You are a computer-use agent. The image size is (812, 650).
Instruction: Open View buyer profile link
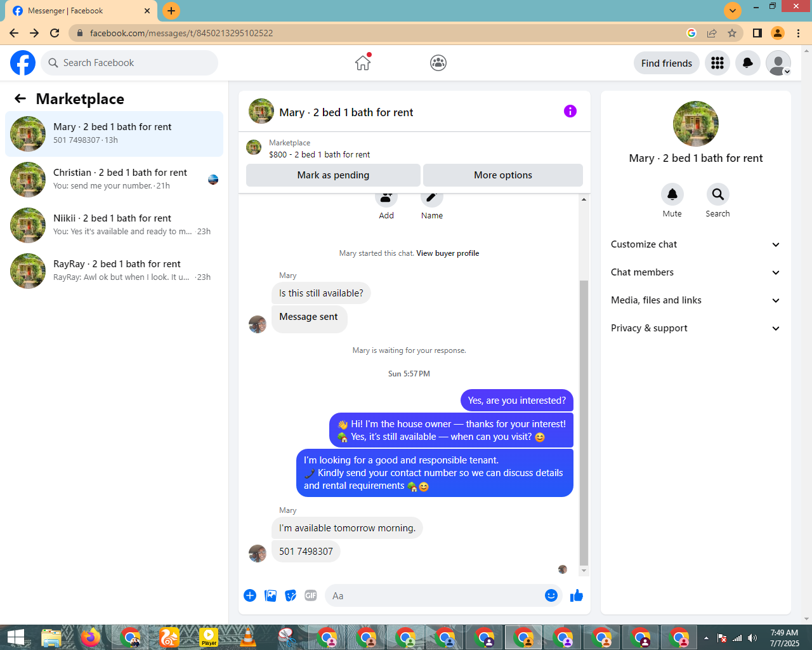tap(448, 253)
